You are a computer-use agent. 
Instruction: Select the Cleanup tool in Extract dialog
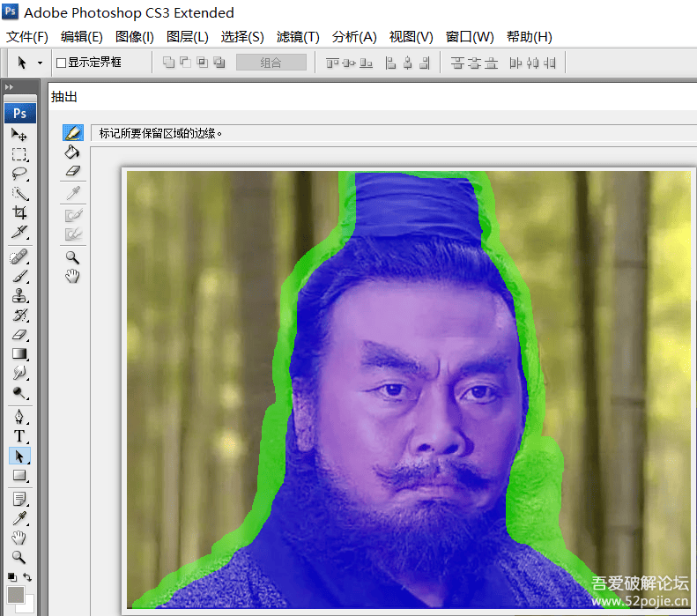pyautogui.click(x=73, y=215)
